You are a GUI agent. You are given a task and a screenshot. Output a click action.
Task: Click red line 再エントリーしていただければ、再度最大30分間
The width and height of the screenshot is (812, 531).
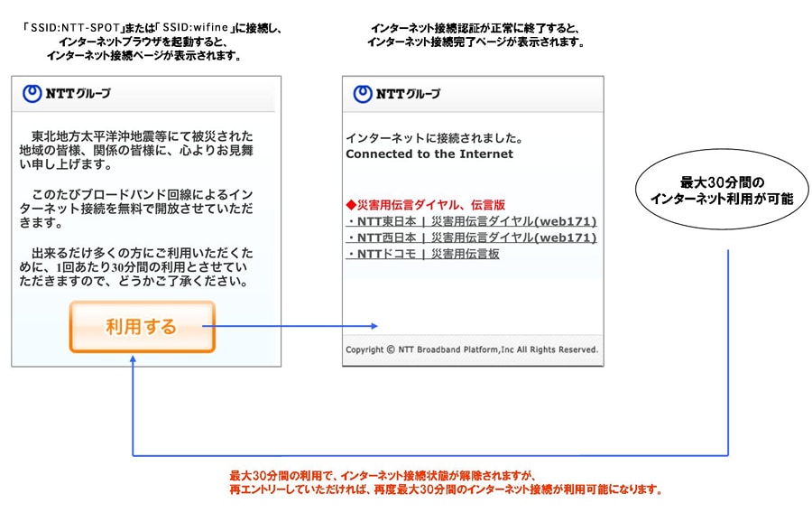point(446,489)
